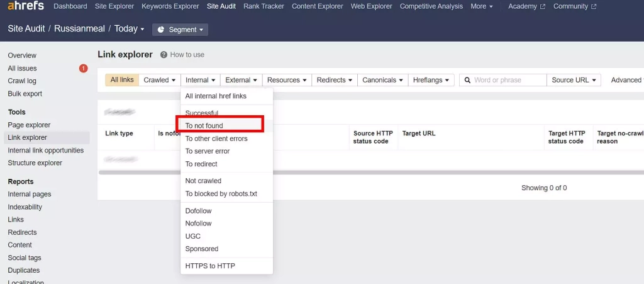644x284 pixels.
Task: Select Site Audit in top navigation
Action: pos(221,6)
